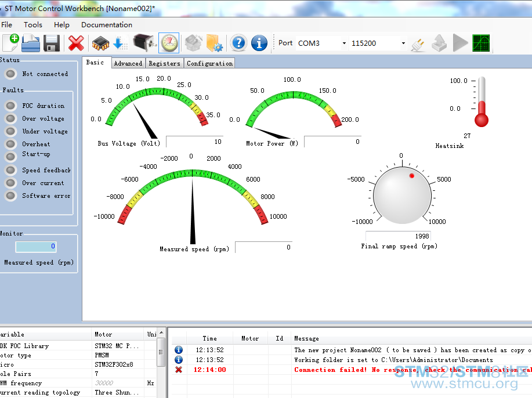Screen dimensions: 532x398
Task: Click the open box package icon
Action: 193,43
